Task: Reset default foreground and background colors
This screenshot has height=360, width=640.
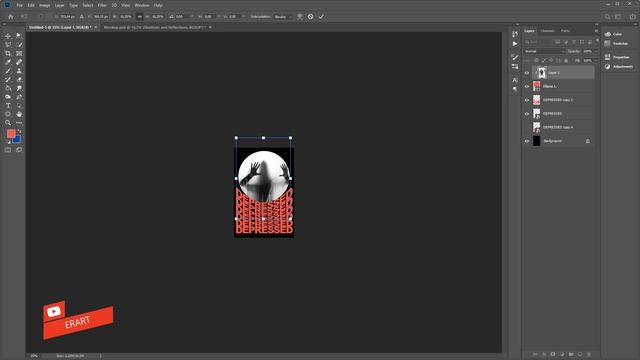Action: point(9,142)
